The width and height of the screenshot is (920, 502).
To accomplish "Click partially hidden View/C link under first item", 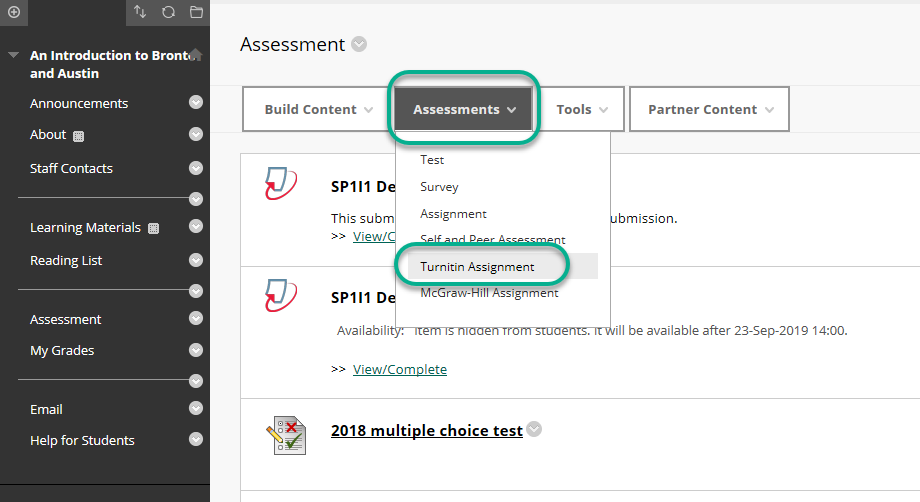I will point(374,236).
